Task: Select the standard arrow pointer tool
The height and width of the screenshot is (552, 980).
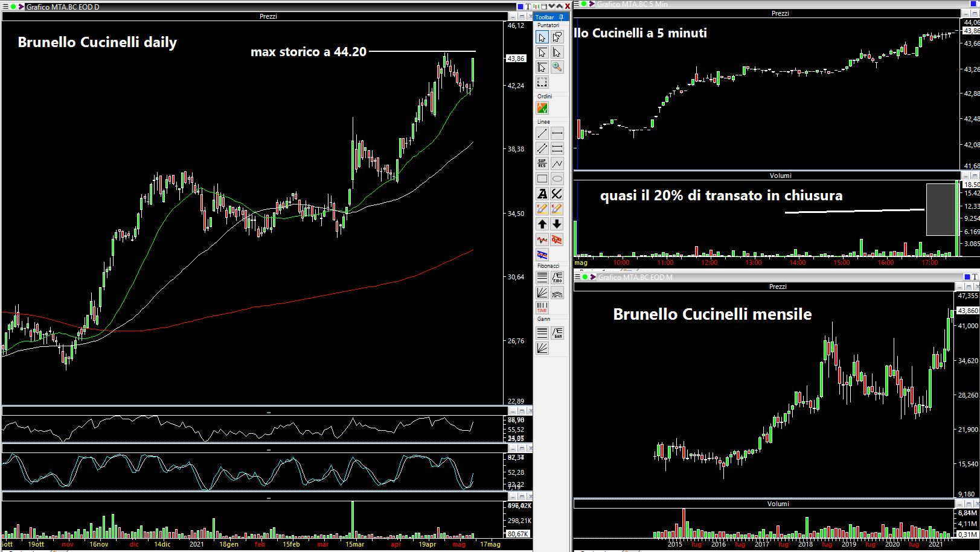Action: pos(542,38)
